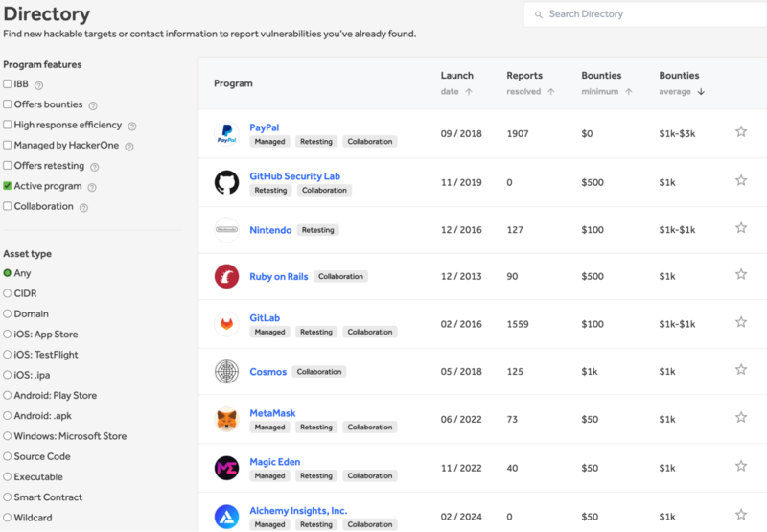
Task: Open the Nintendo program link
Action: (x=270, y=230)
